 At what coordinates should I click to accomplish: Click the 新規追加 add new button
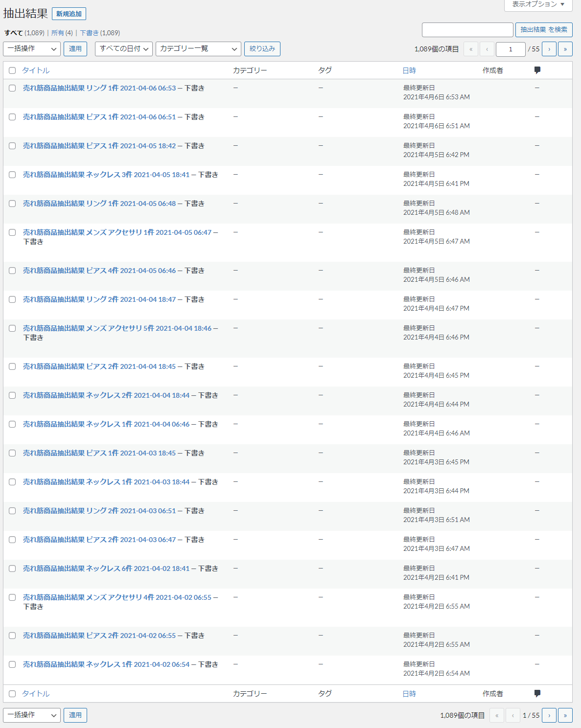(x=69, y=14)
